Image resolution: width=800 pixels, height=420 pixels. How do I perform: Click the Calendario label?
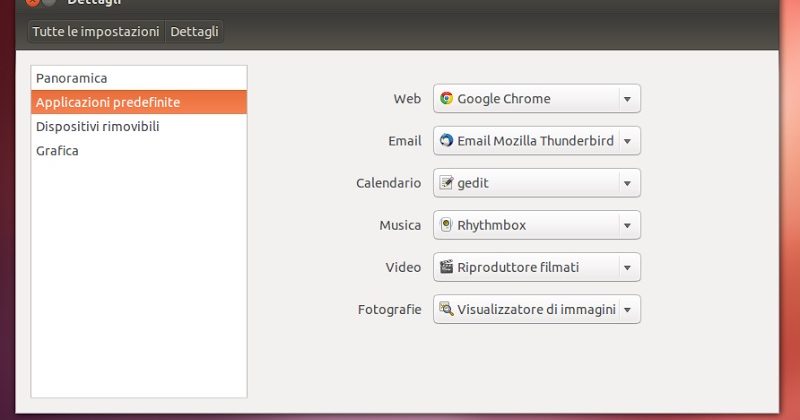click(x=388, y=183)
